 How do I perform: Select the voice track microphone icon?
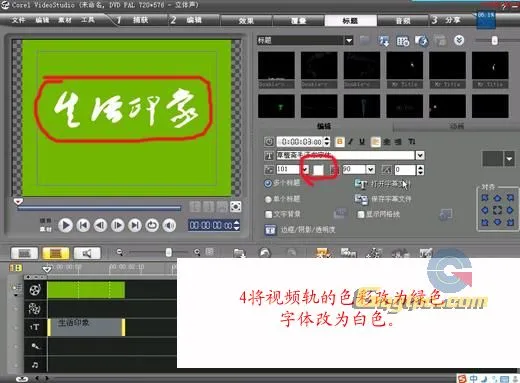coord(35,346)
